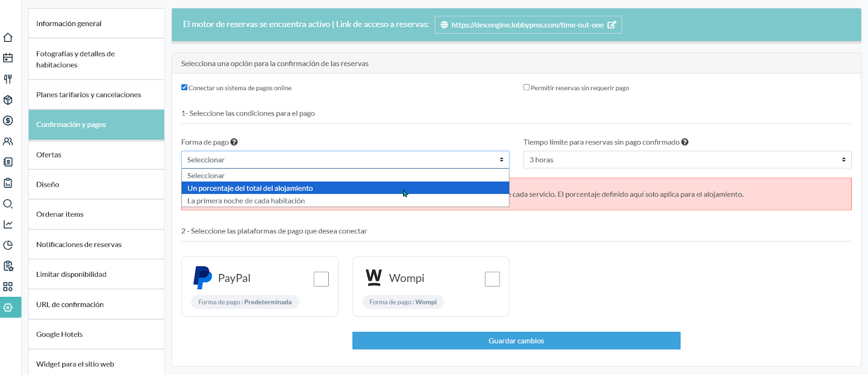Image resolution: width=868 pixels, height=375 pixels.
Task: Open the home icon in sidebar
Action: click(x=8, y=37)
